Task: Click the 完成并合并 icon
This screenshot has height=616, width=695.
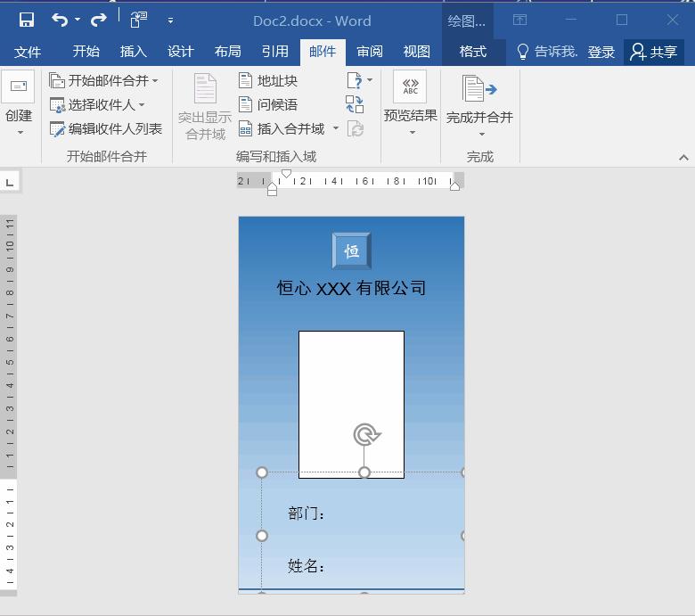Action: click(479, 88)
